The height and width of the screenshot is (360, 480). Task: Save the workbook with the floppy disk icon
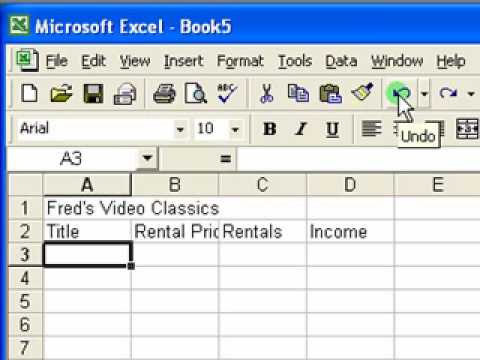(93, 93)
